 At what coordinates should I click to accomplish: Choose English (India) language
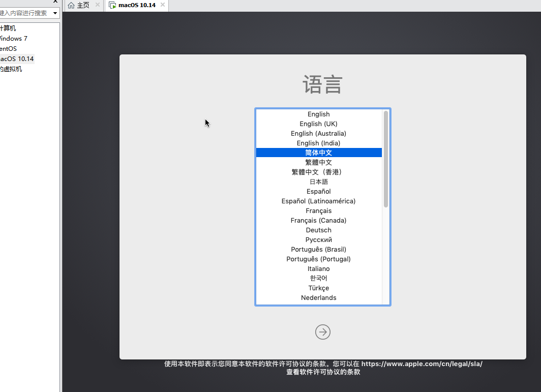(x=319, y=143)
